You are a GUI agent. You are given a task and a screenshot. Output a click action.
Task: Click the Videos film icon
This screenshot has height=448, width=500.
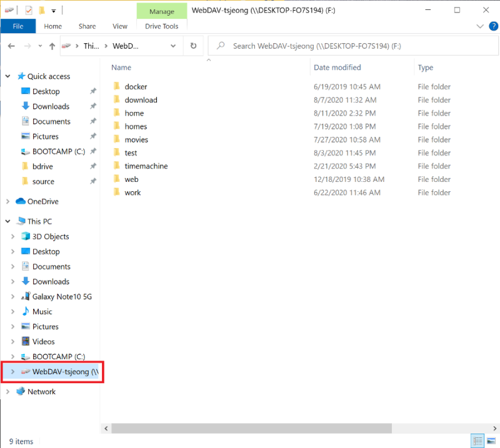pos(26,341)
